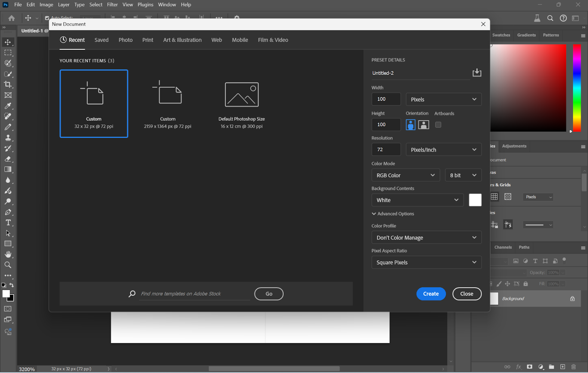Select the Blur tool
This screenshot has width=588, height=373.
click(x=8, y=180)
